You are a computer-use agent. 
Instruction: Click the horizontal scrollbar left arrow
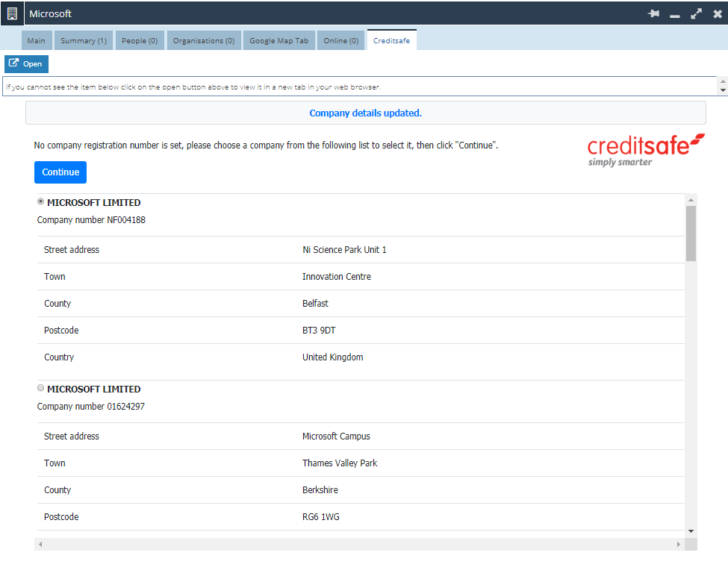tap(40, 545)
